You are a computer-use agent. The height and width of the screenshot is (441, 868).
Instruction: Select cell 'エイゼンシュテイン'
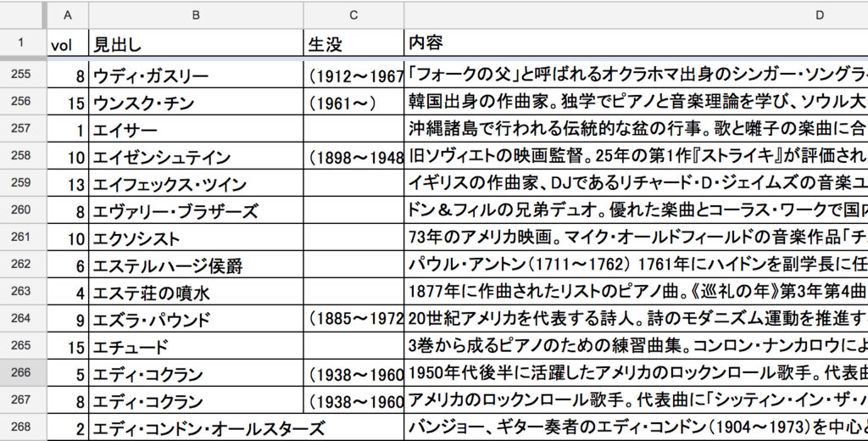click(196, 156)
